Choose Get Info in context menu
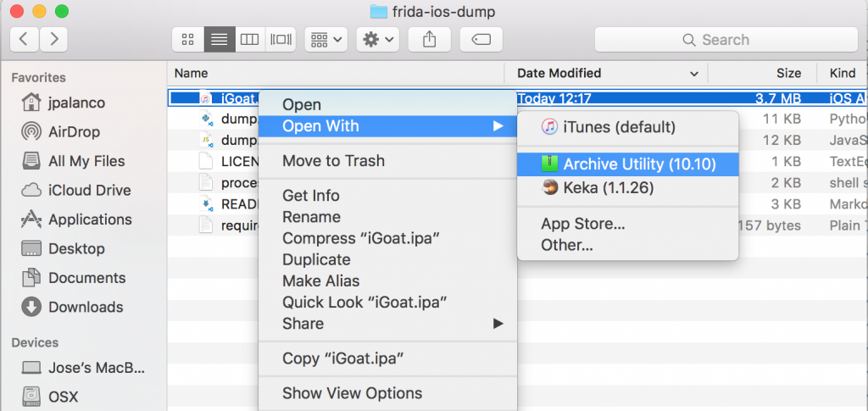 click(x=388, y=196)
